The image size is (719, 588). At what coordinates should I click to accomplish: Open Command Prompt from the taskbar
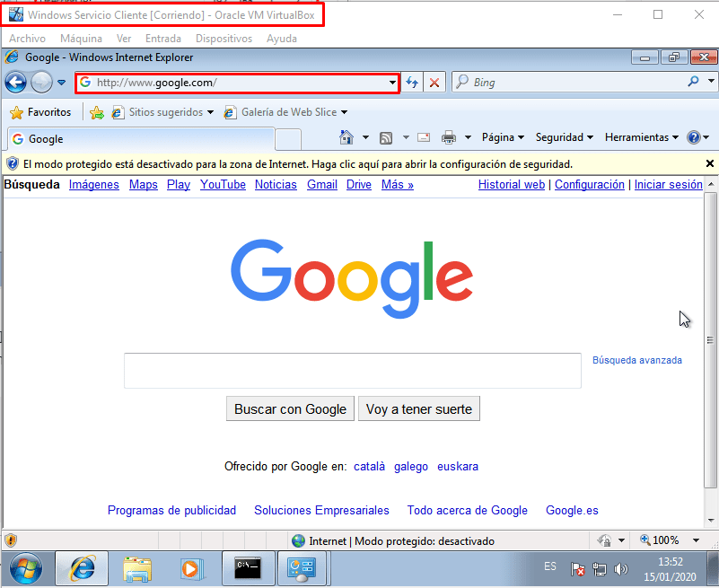(x=248, y=567)
